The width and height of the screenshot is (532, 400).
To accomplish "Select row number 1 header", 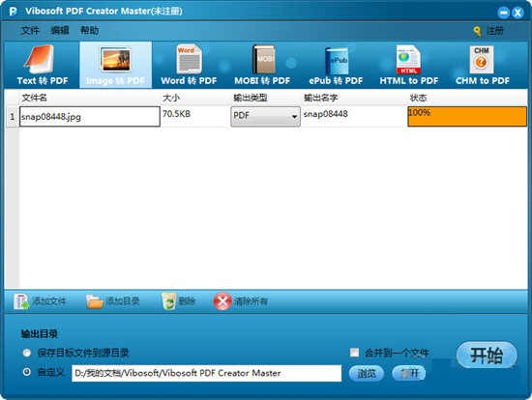I will click(13, 117).
